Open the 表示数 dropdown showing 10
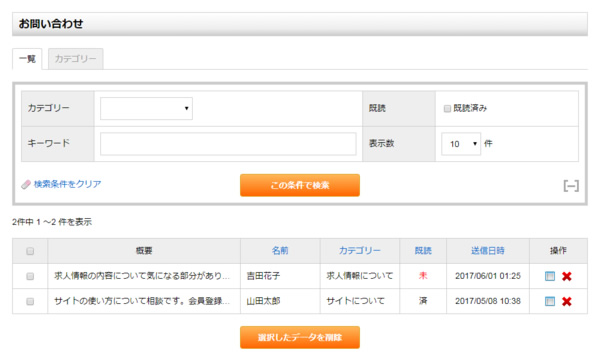This screenshot has height=361, width=600. pos(461,144)
